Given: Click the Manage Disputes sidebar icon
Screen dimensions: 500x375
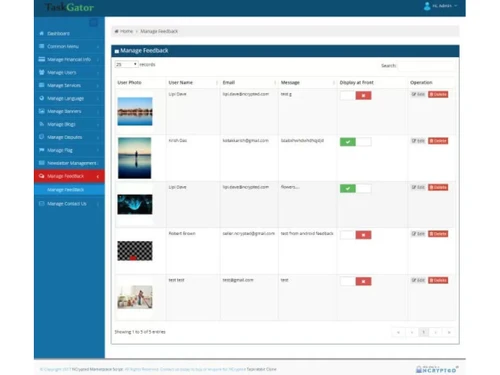Looking at the screenshot, I should click(x=42, y=137).
